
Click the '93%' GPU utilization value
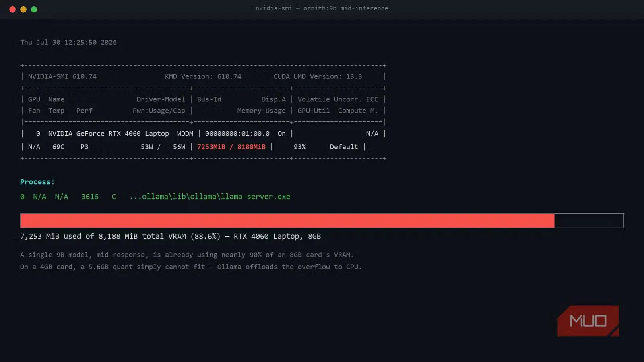(299, 147)
